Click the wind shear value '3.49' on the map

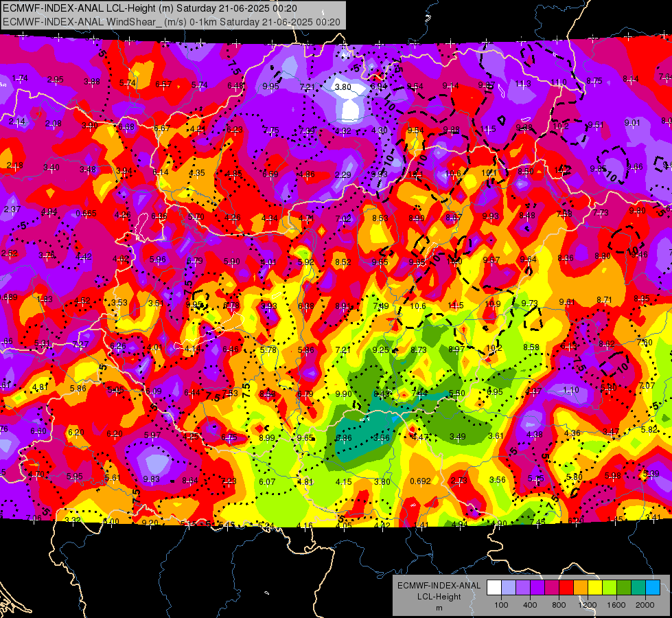tap(457, 437)
